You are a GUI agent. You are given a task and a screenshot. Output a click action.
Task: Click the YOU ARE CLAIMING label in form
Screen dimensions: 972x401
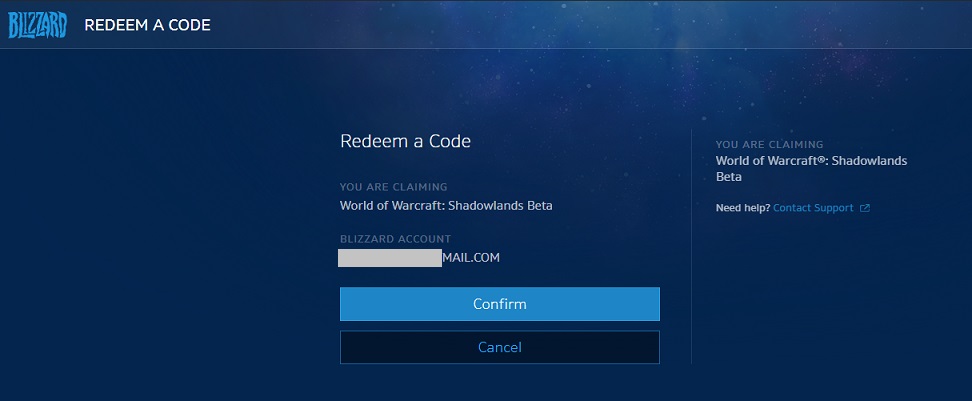click(x=394, y=187)
